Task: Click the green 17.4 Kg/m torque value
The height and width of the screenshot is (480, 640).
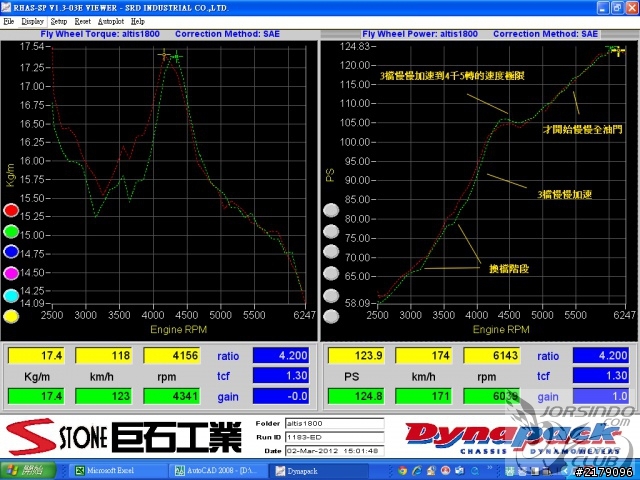Action: pos(36,396)
